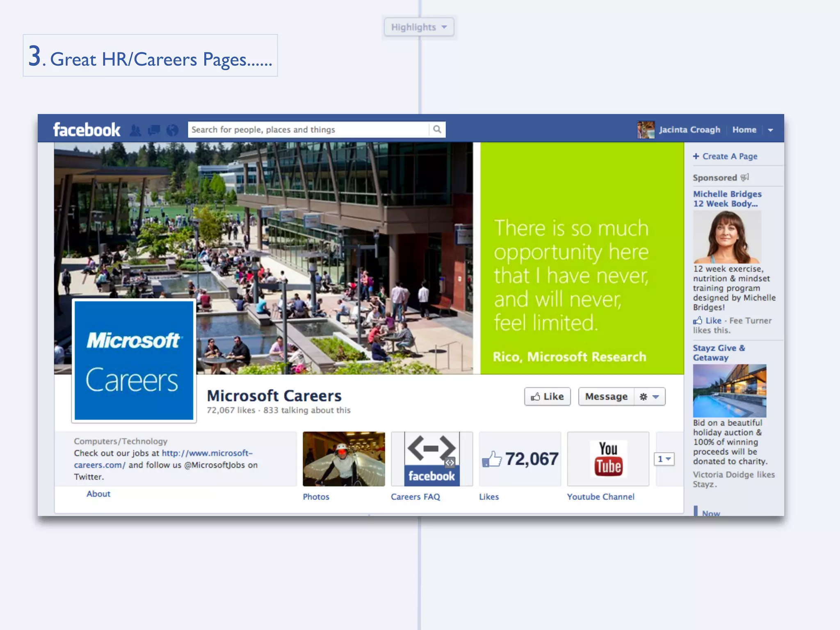The image size is (840, 630).
Task: Click the green Rico, Microsoft Research quote panel
Action: 582,258
